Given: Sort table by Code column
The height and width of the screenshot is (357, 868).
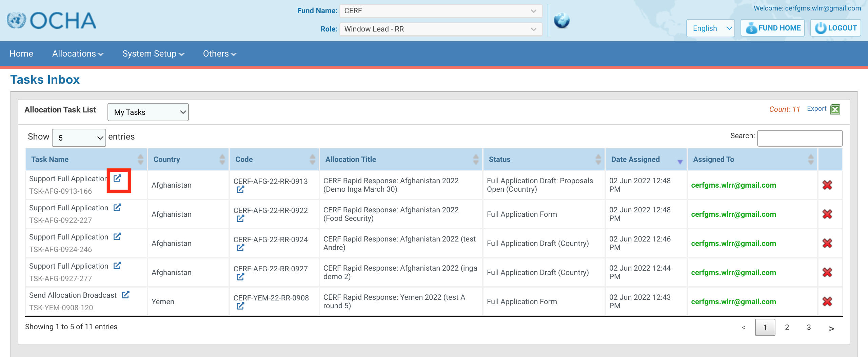Looking at the screenshot, I should coord(274,160).
